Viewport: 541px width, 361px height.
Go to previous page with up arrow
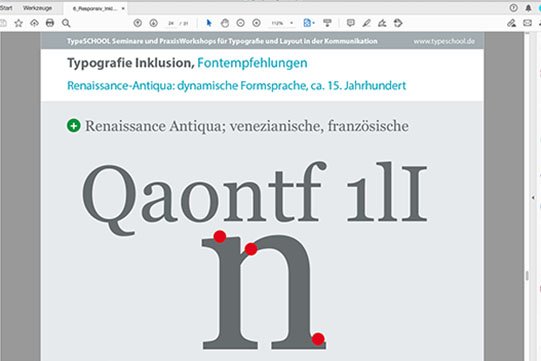click(x=137, y=23)
